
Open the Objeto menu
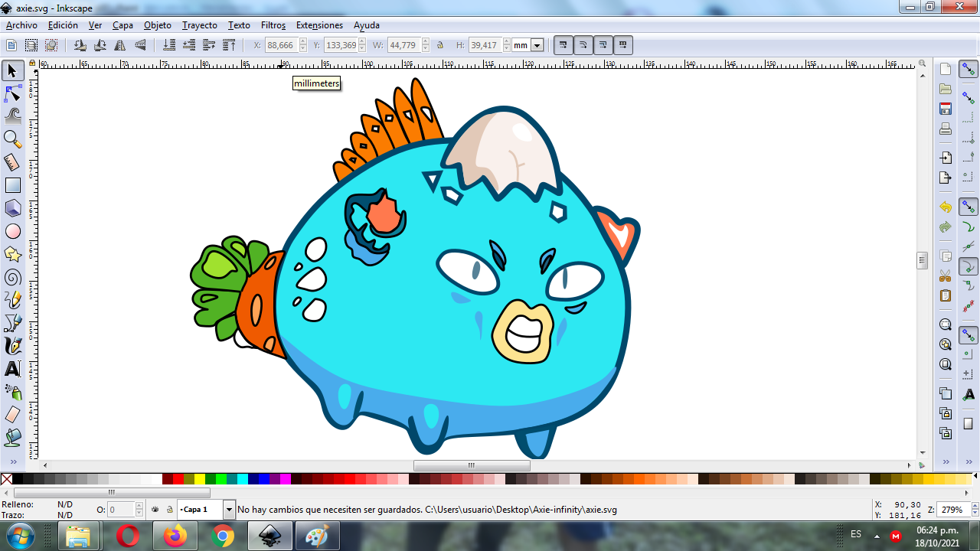pyautogui.click(x=158, y=25)
